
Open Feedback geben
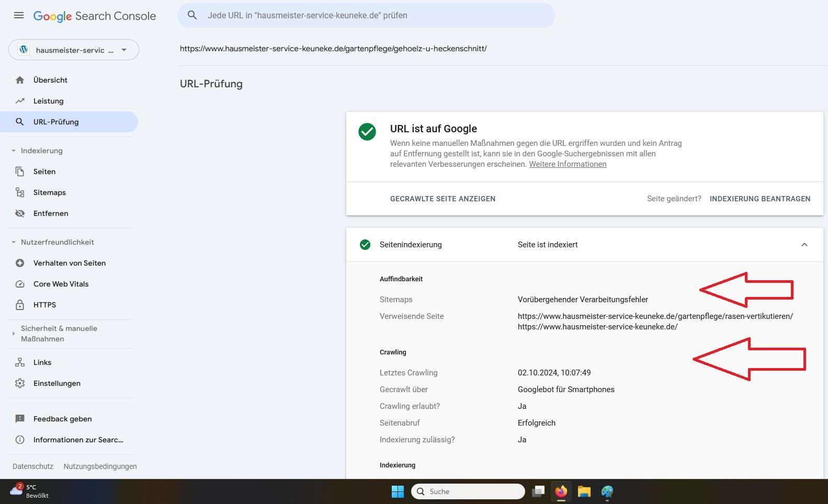click(x=63, y=419)
